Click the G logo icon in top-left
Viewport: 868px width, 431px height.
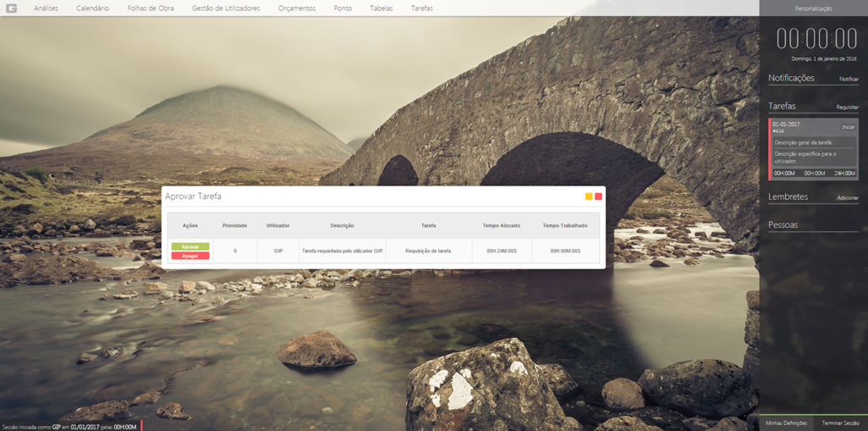coord(11,8)
